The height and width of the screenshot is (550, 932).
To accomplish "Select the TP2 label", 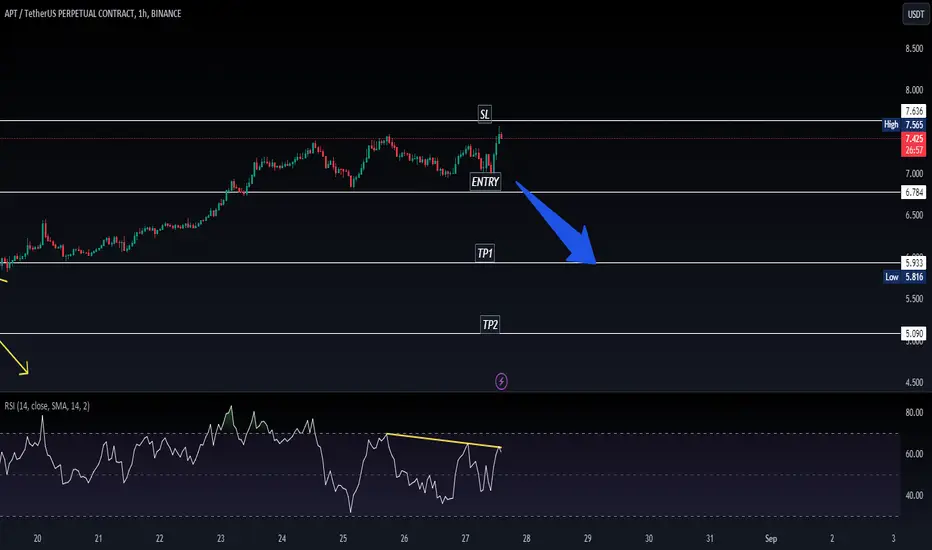I will 490,324.
